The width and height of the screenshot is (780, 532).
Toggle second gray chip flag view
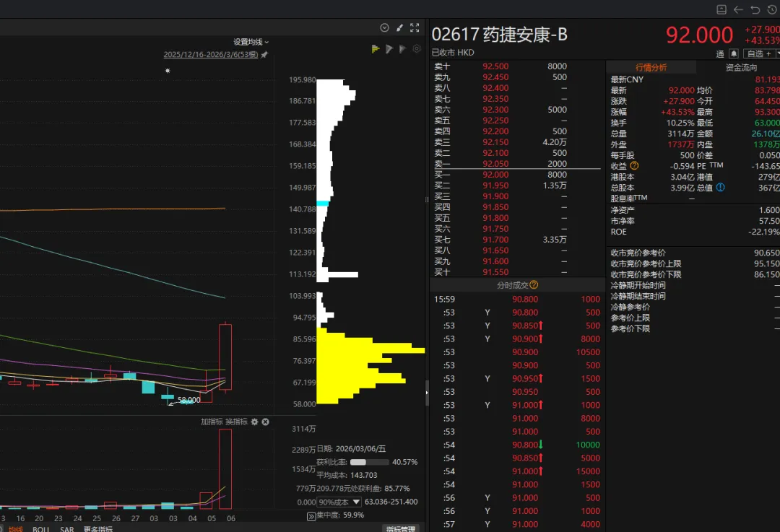tap(402, 49)
